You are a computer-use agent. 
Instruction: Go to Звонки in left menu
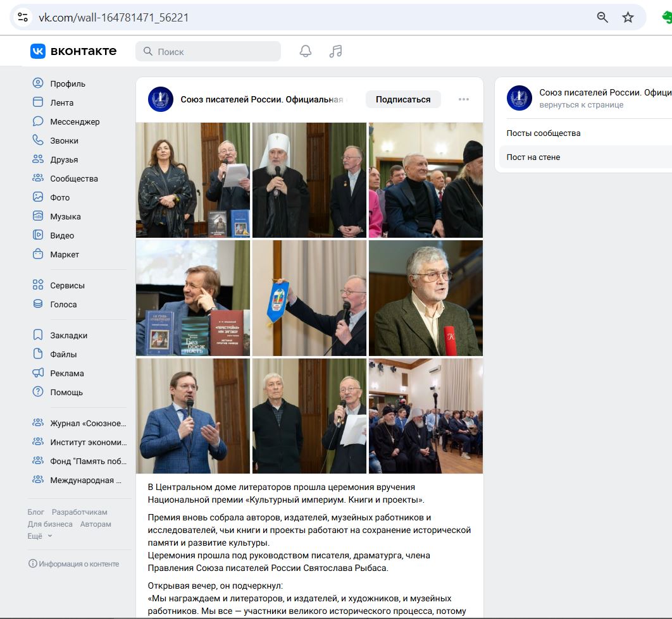pos(64,140)
